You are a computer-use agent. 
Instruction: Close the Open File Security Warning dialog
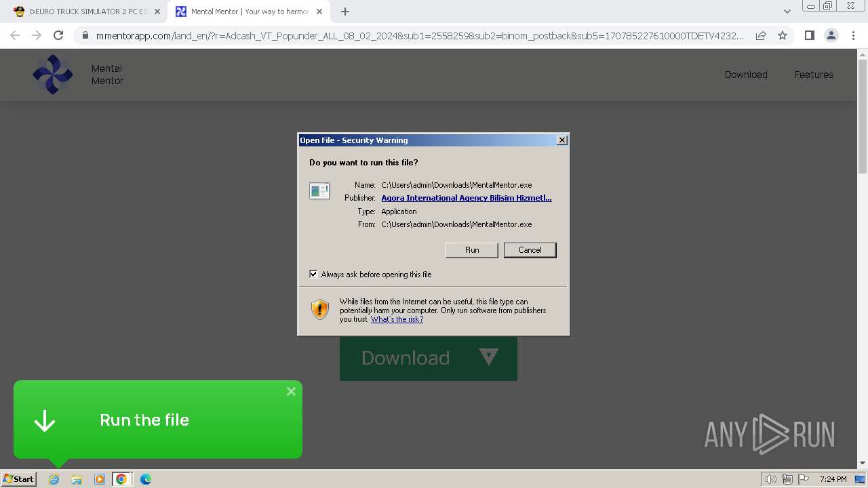[x=561, y=140]
